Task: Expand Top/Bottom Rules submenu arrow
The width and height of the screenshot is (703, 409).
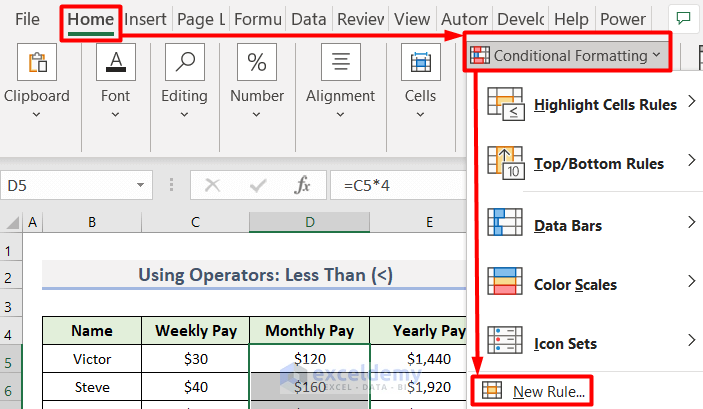Action: pos(692,160)
